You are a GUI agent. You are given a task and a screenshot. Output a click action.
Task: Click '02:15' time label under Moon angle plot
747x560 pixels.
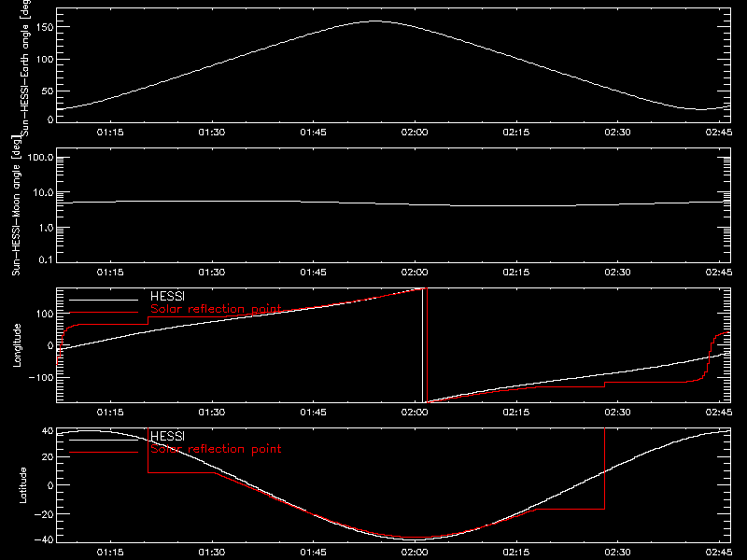coord(516,273)
